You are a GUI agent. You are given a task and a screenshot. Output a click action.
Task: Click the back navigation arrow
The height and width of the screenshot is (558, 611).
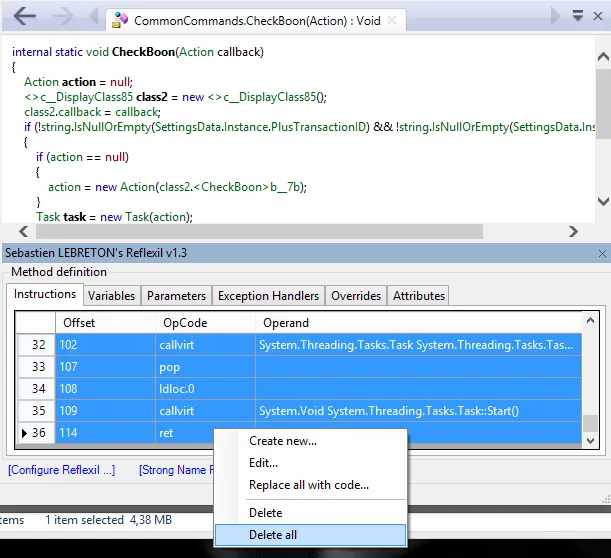tap(26, 17)
